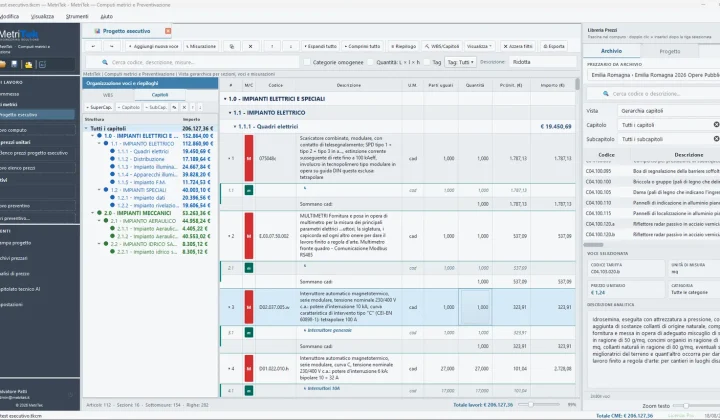Toggle the Quantità L × l × h checkbox
720x420 pixels.
(371, 62)
